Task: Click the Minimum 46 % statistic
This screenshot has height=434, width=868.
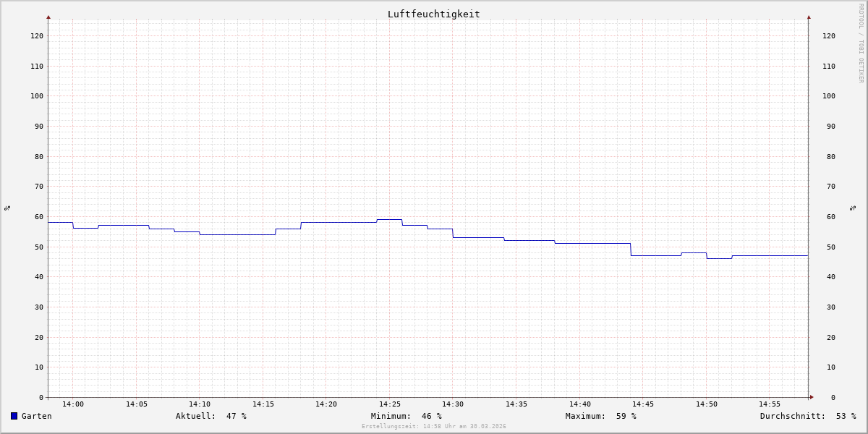Action: (407, 416)
